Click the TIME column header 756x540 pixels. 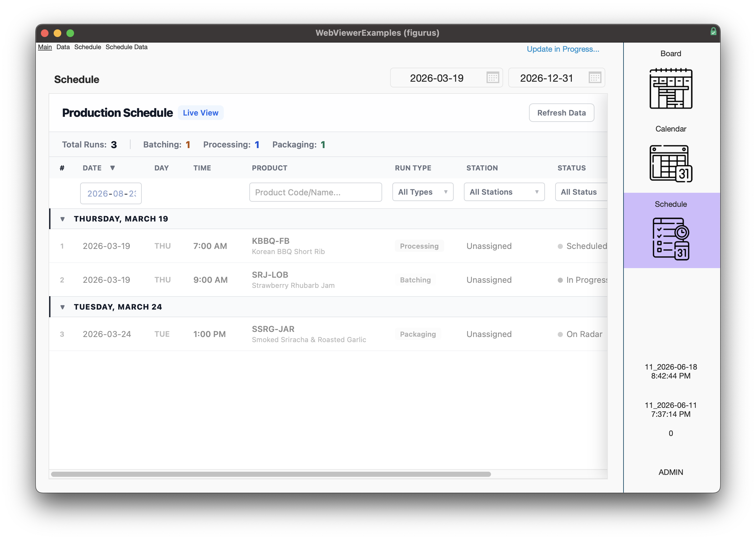[x=202, y=168]
